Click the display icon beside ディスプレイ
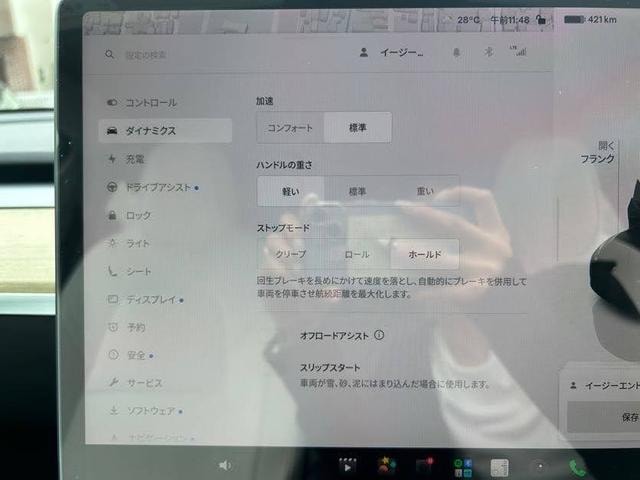The height and width of the screenshot is (480, 640). (x=113, y=299)
